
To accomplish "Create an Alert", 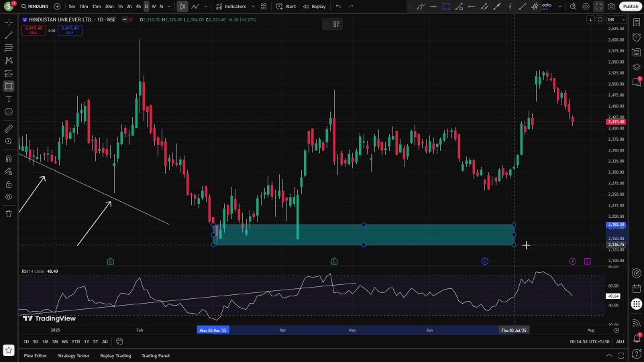I will [286, 7].
